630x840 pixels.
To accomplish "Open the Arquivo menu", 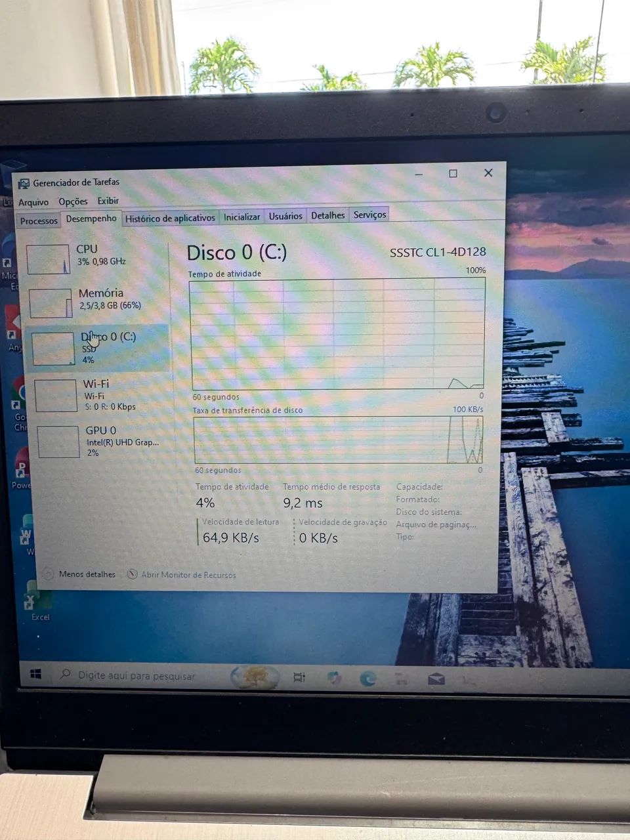I will pyautogui.click(x=33, y=202).
